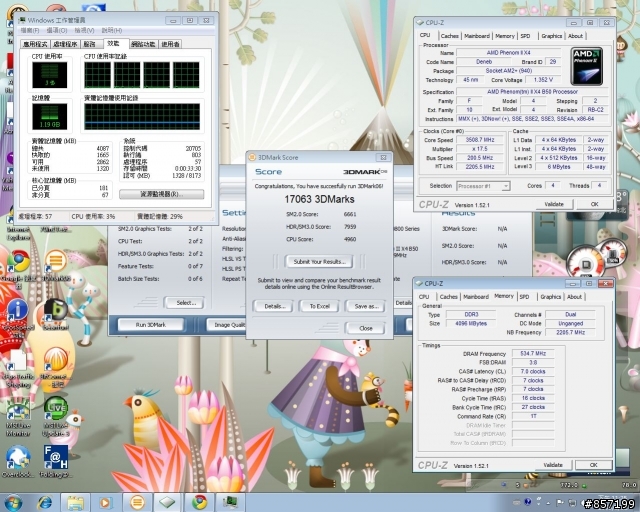This screenshot has width=640, height=512.
Task: Open Windows Media Player taskbar icon
Action: (x=105, y=502)
